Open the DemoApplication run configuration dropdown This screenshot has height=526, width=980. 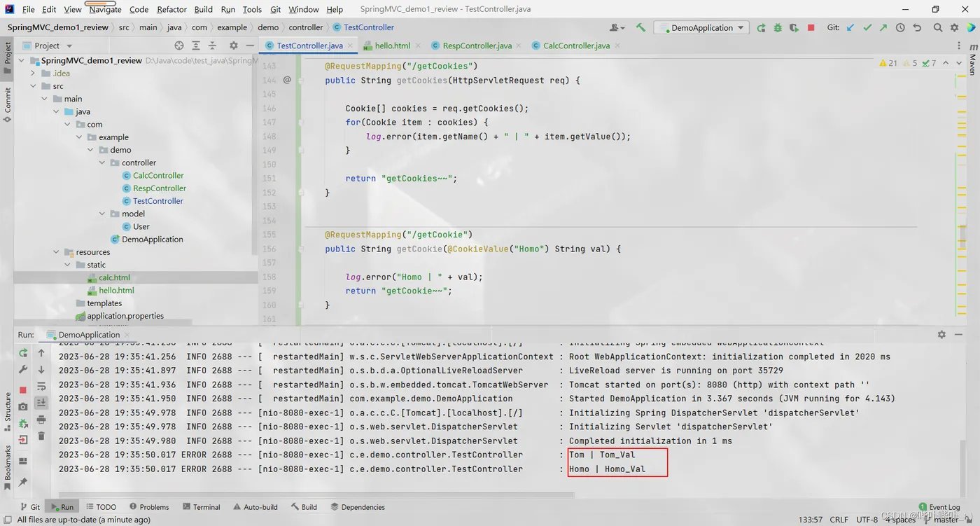click(x=702, y=27)
